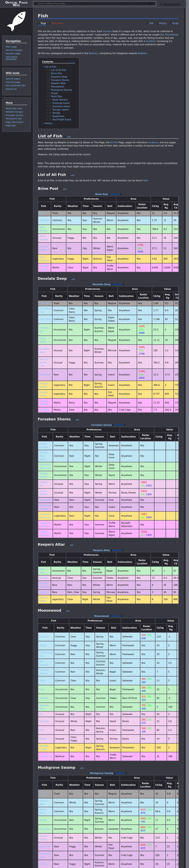The height and width of the screenshot is (868, 189).
Task: Toggle Expand all in Wiki tools
Action: point(11,89)
